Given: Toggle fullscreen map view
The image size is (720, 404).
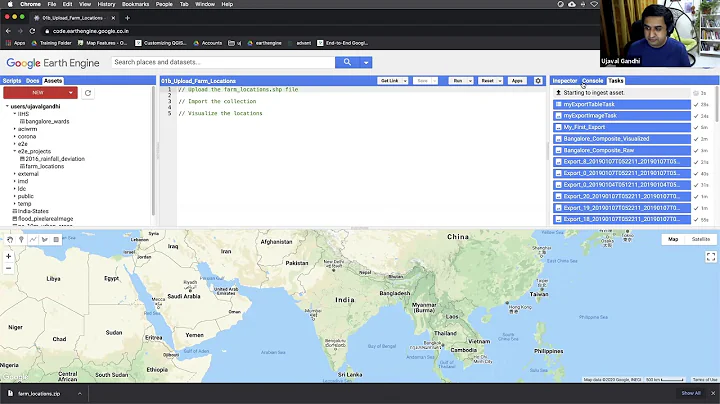Looking at the screenshot, I should [711, 257].
